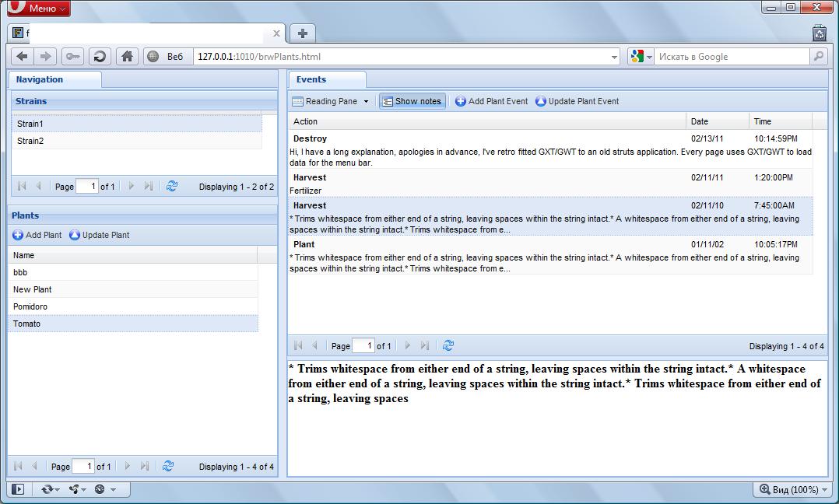Click Add Plant Event button
839x504 pixels.
tap(491, 101)
